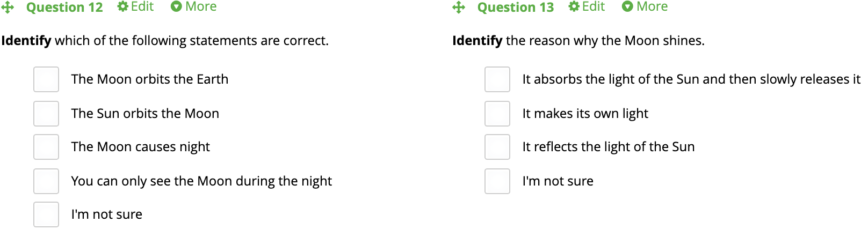Select 'It makes its own light' checkbox
The height and width of the screenshot is (237, 868).
point(497,114)
